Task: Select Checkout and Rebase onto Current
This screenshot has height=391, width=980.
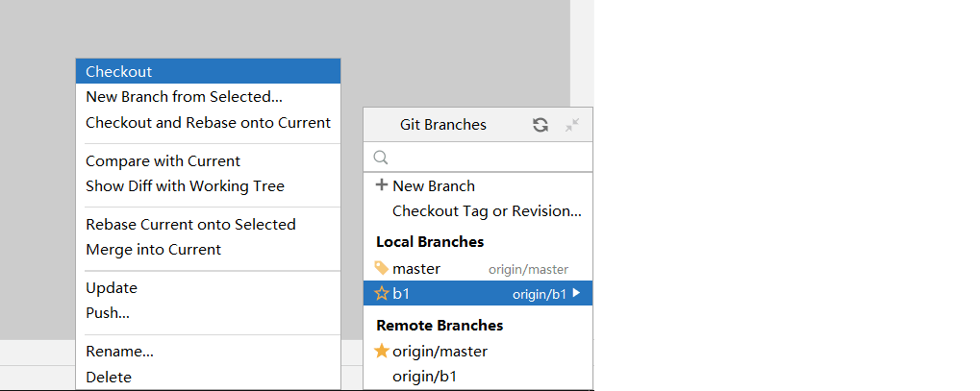Action: (208, 122)
